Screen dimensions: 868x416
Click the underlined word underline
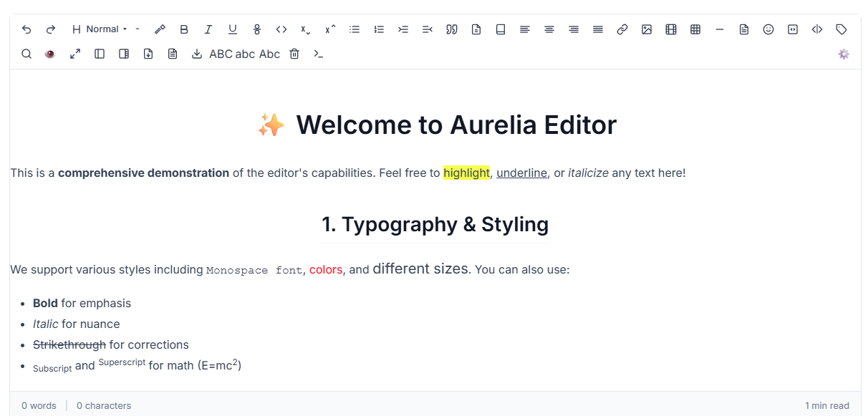[521, 173]
